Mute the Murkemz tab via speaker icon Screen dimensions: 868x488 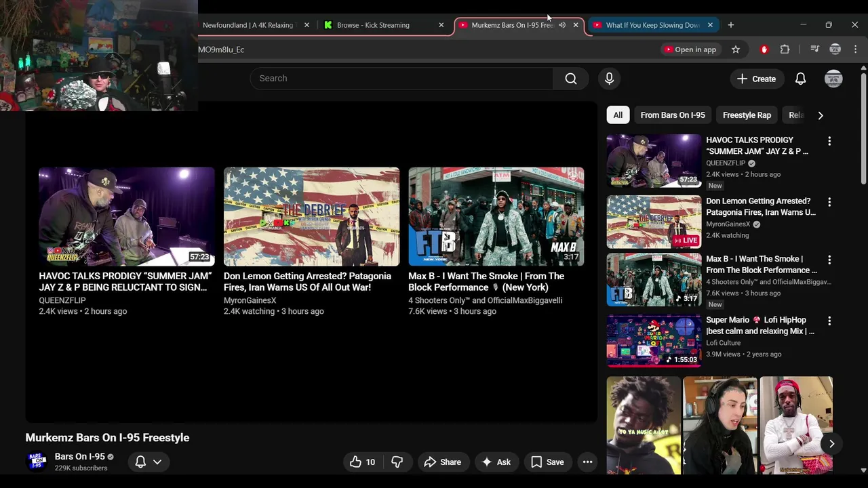[x=562, y=25]
